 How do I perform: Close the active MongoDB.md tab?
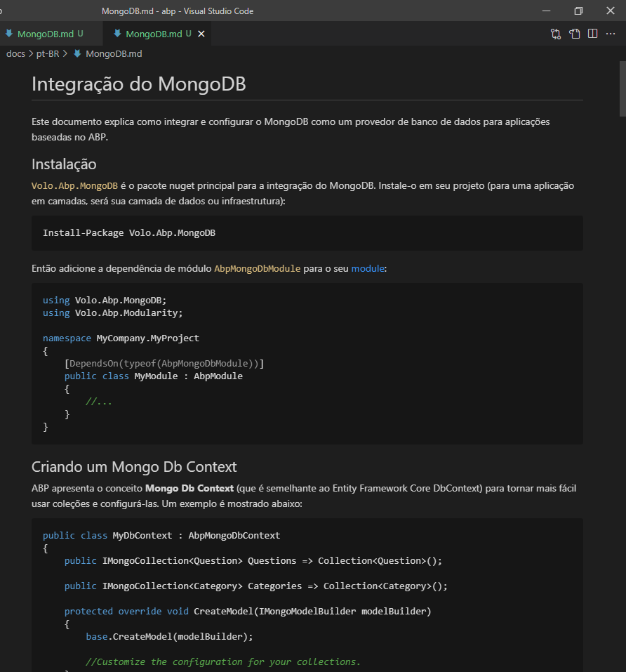pyautogui.click(x=201, y=33)
